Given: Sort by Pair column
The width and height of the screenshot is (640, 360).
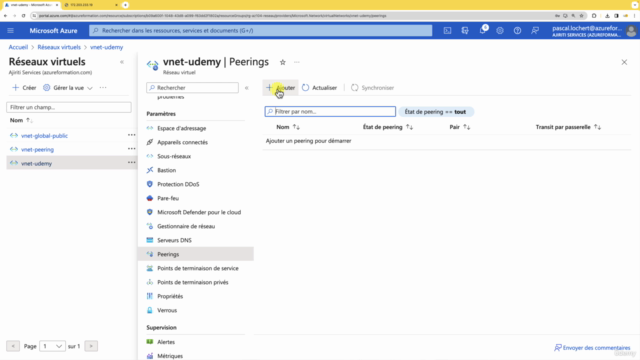Looking at the screenshot, I should [x=460, y=127].
